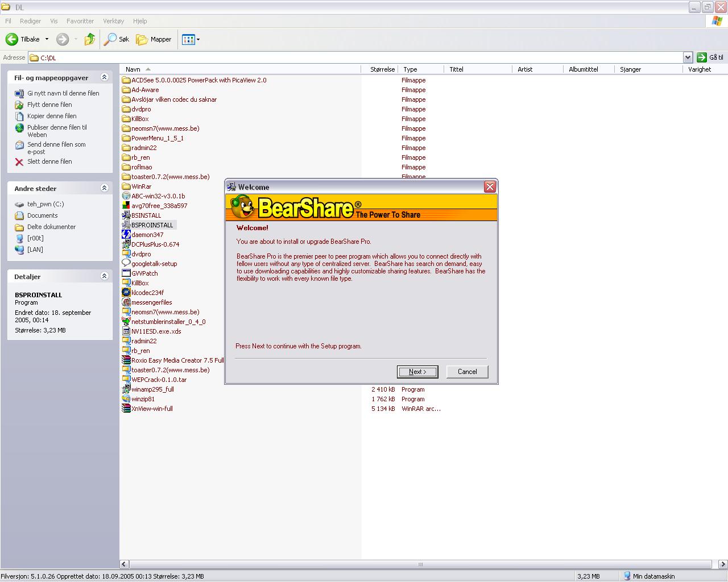Collapse the Andre steder panel

104,188
